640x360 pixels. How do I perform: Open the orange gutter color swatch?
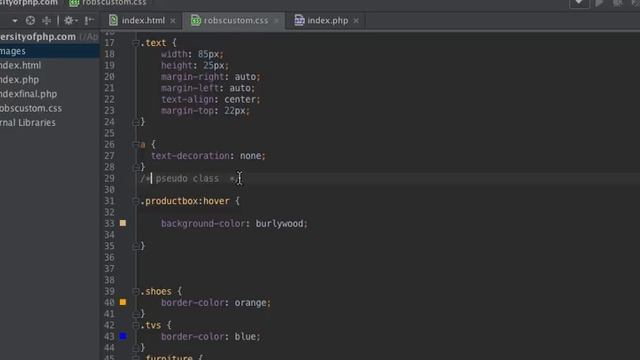123,302
